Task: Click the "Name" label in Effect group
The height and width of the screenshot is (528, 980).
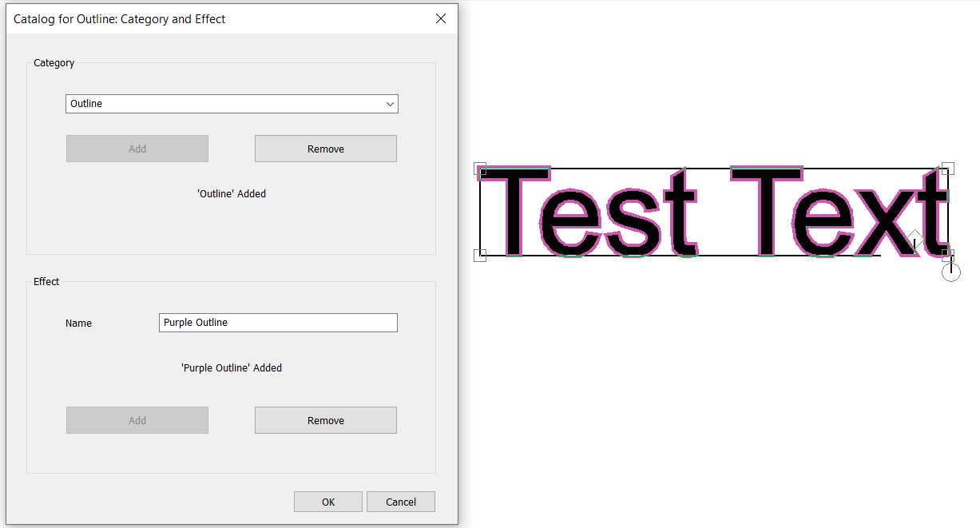Action: 78,324
